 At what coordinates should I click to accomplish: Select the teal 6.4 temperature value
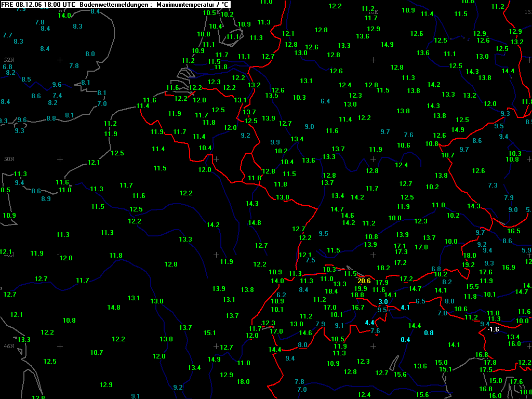coord(326,101)
